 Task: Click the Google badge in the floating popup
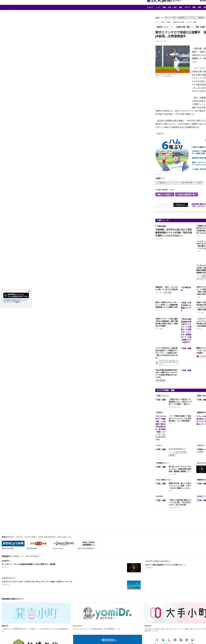(16, 295)
